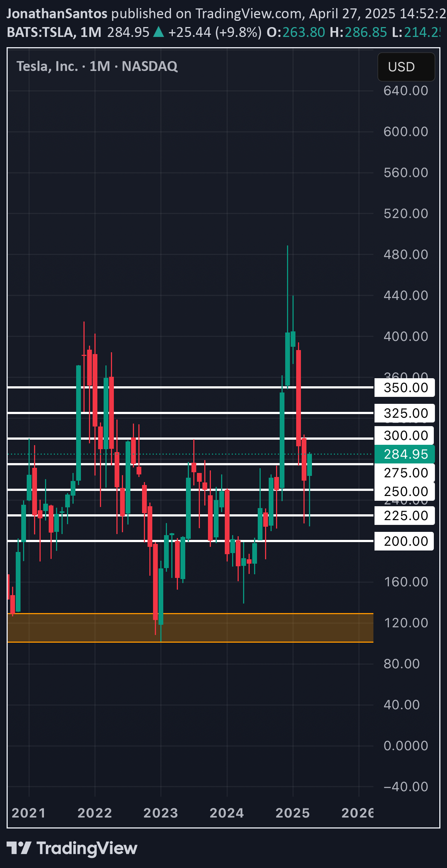Click the USD currency button
The image size is (447, 868).
[406, 67]
